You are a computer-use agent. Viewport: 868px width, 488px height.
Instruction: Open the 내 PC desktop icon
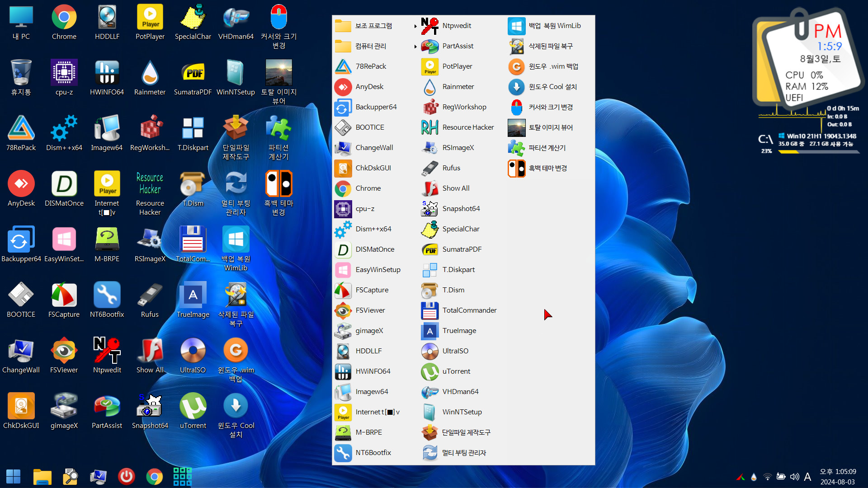(x=21, y=23)
